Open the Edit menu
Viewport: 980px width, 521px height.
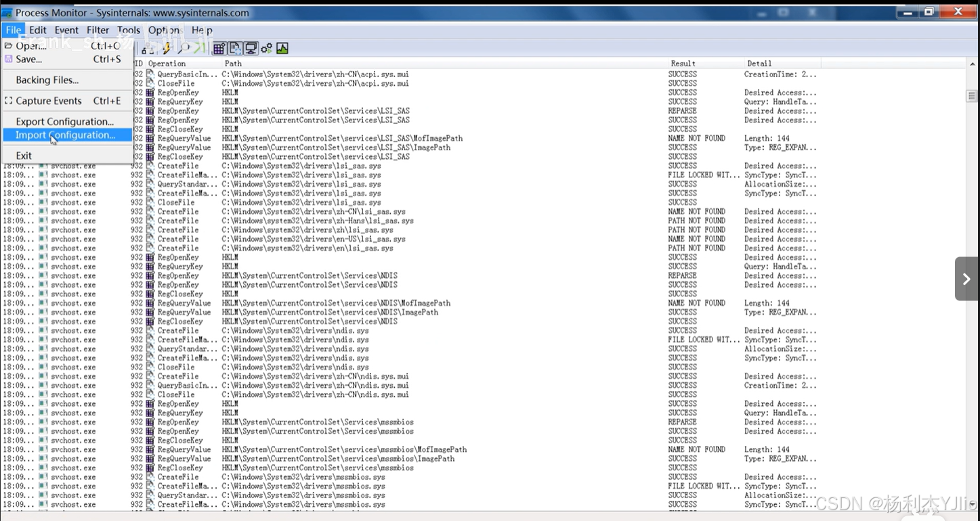click(38, 30)
